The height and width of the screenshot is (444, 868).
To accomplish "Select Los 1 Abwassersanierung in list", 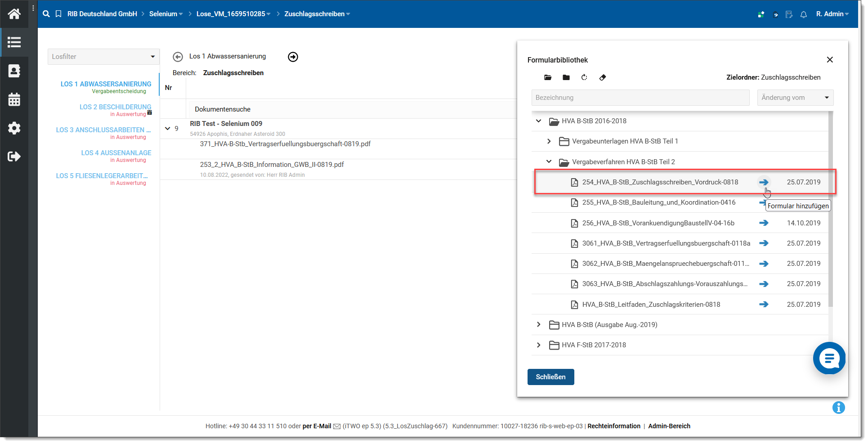I will tap(106, 84).
